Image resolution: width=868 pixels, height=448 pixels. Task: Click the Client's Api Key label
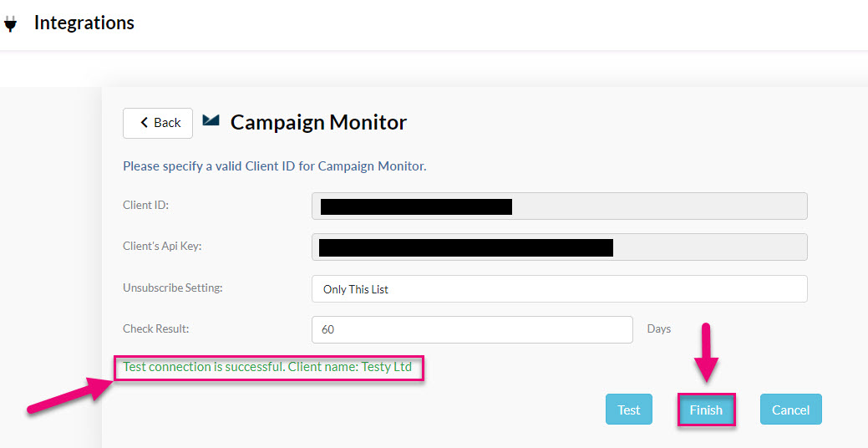162,246
